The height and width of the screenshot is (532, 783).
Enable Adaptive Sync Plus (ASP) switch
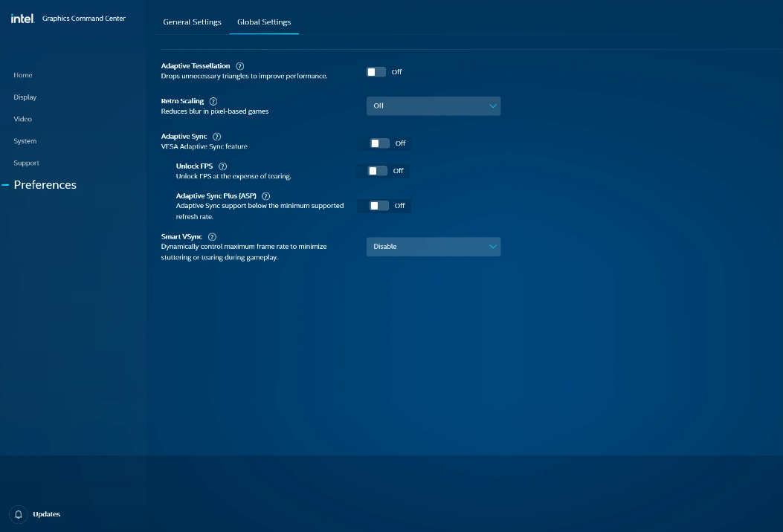tap(379, 206)
